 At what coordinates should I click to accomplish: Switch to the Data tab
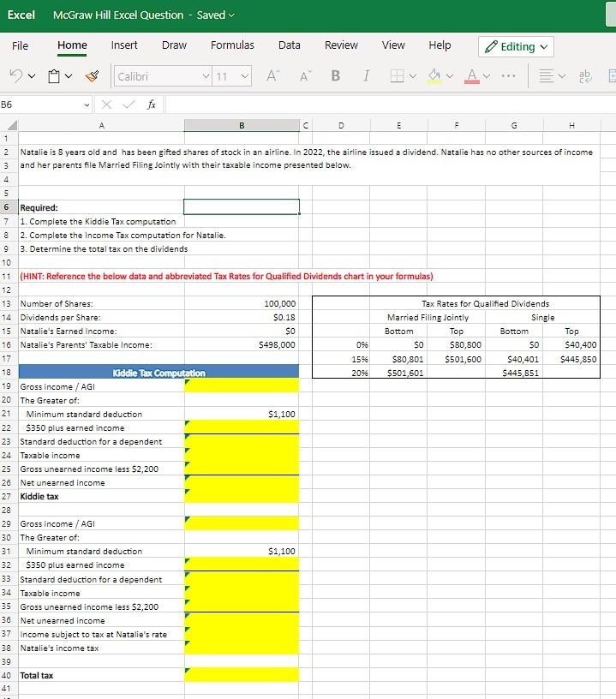290,45
